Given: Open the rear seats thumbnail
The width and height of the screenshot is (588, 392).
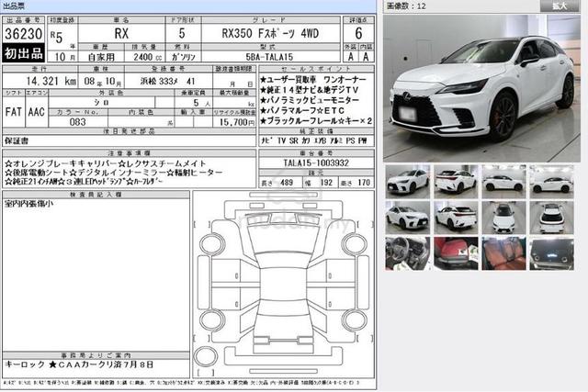Looking at the screenshot, I should (503, 253).
